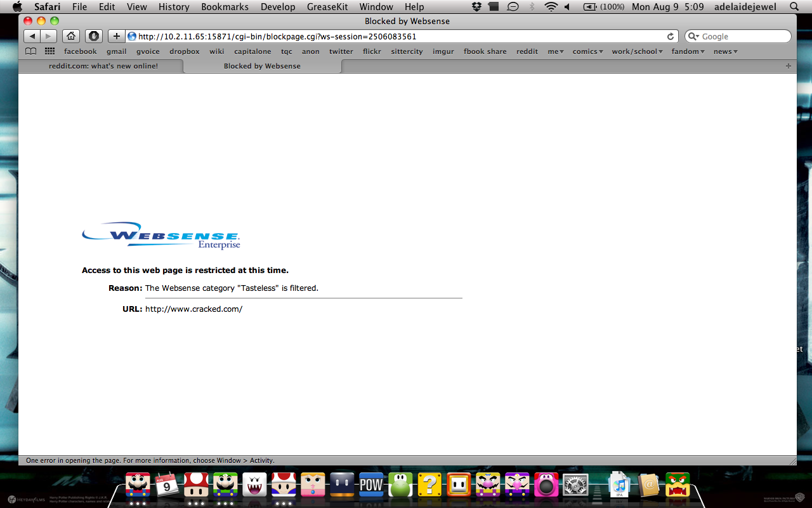The height and width of the screenshot is (508, 812).
Task: Open the imgur bookmark
Action: pos(443,51)
